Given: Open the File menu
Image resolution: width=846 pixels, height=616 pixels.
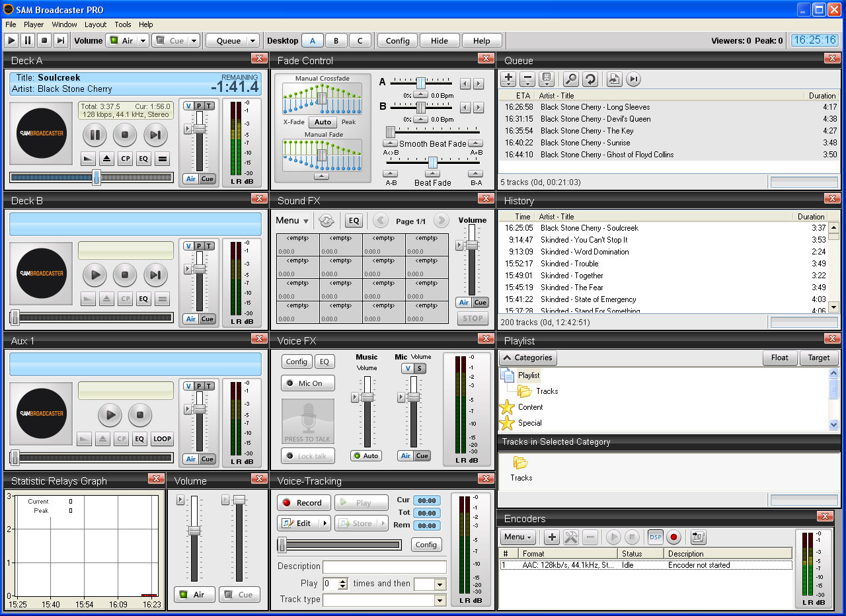Looking at the screenshot, I should coord(11,24).
